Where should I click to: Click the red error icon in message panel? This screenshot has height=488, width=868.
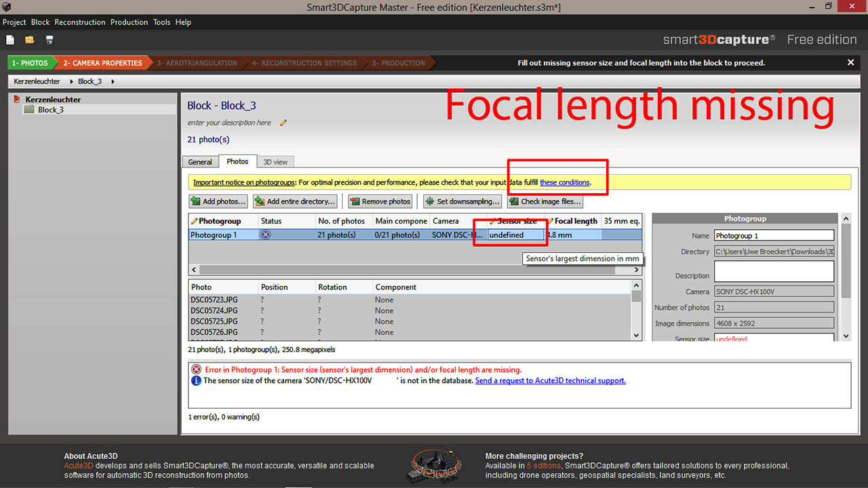coord(196,369)
